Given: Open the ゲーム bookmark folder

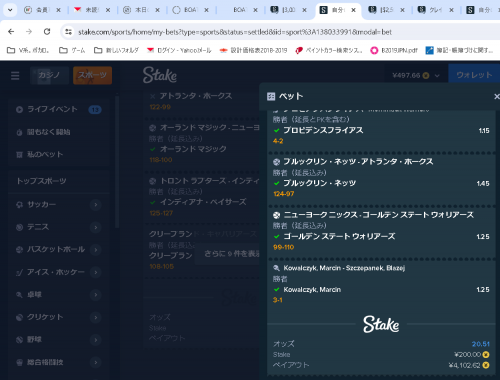Looking at the screenshot, I should coord(72,50).
